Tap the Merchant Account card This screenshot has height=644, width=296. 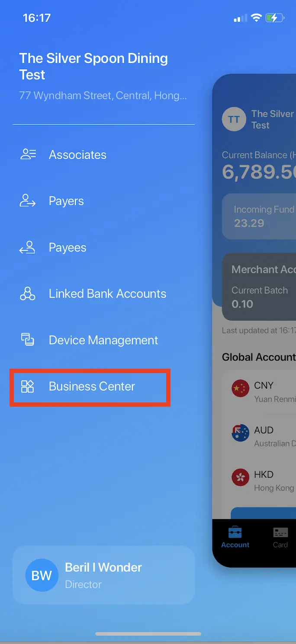(x=259, y=287)
